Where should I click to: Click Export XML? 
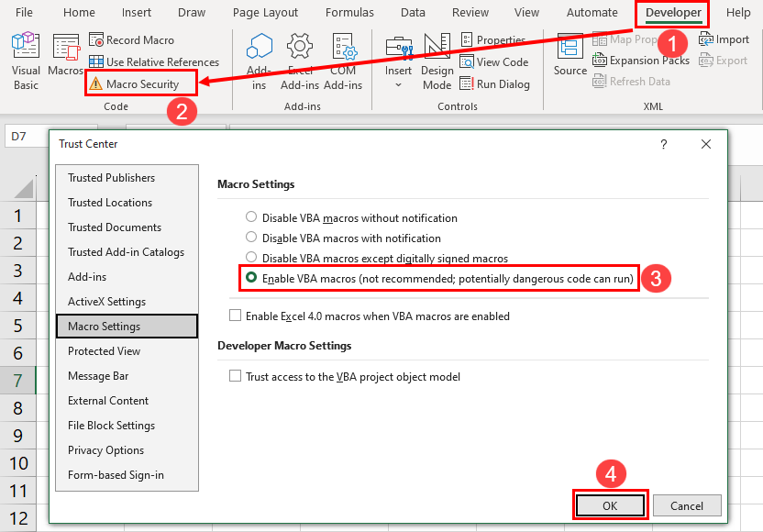(x=723, y=61)
